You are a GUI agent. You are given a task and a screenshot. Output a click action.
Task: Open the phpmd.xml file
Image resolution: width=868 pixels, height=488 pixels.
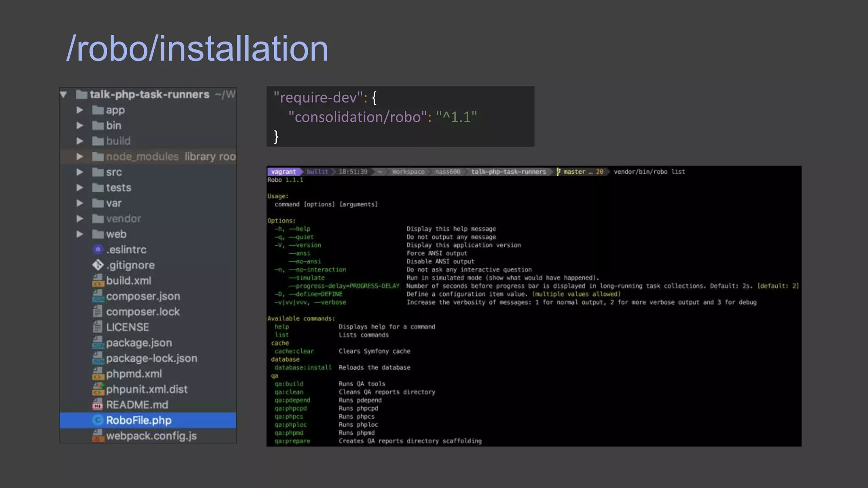tap(134, 374)
